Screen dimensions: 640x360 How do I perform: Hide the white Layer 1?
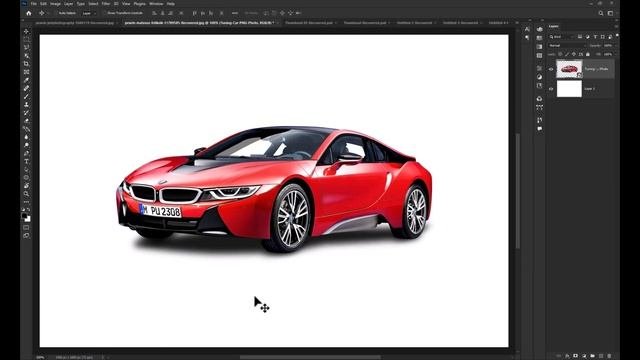click(x=551, y=89)
